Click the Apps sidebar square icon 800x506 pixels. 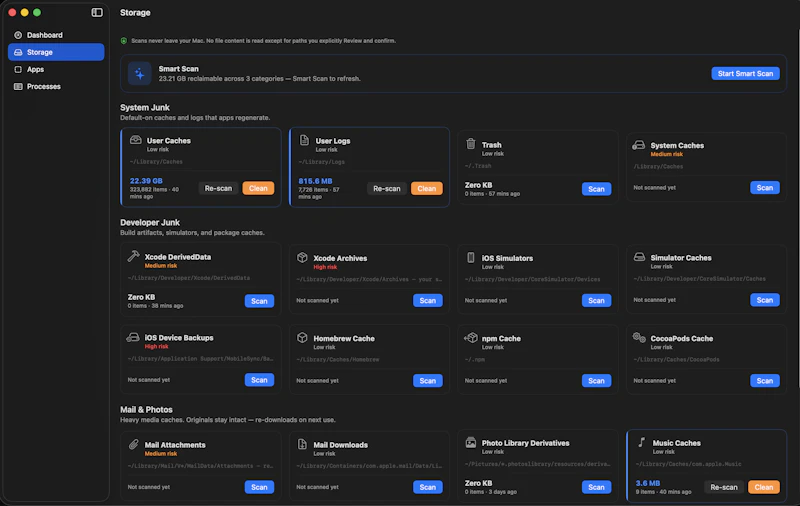click(x=18, y=69)
